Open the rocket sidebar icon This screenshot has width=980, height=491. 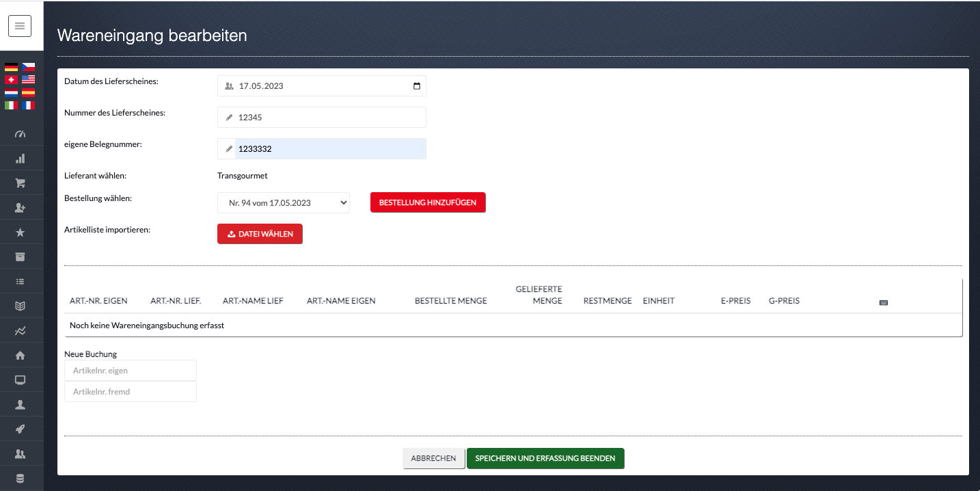point(20,429)
